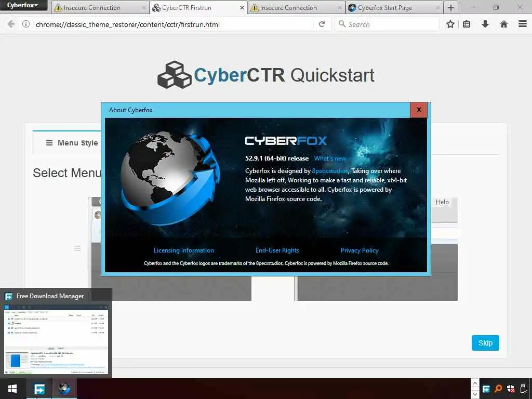Click Safely Remove Hardware USB icon

[x=524, y=389]
